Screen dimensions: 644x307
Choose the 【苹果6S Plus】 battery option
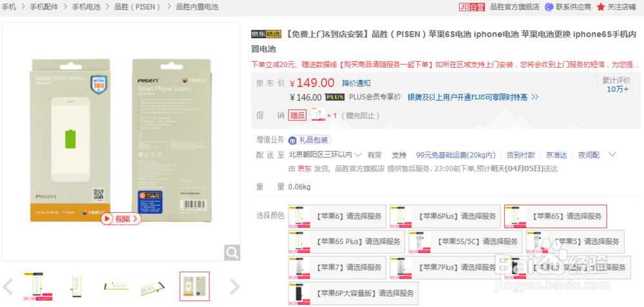point(346,242)
